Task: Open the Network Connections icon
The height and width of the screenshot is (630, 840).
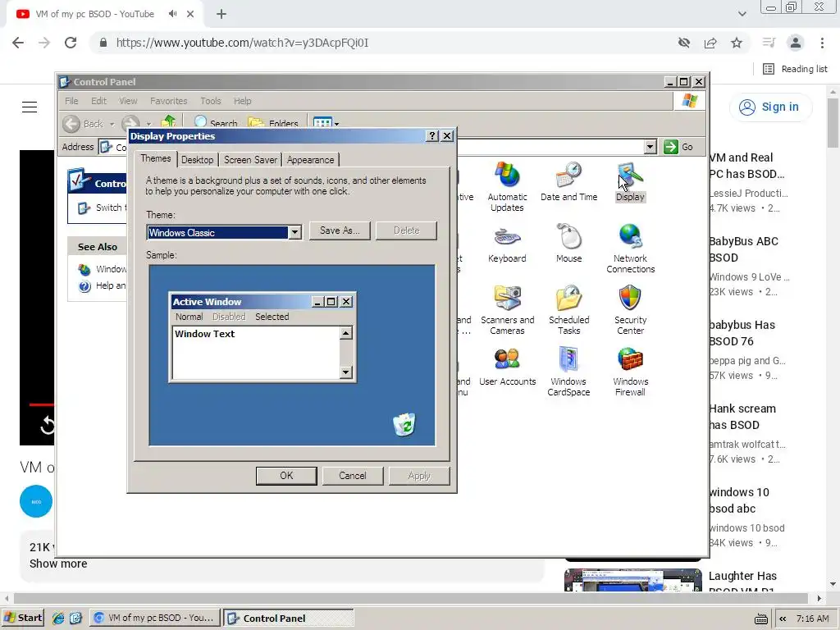Action: pos(631,249)
